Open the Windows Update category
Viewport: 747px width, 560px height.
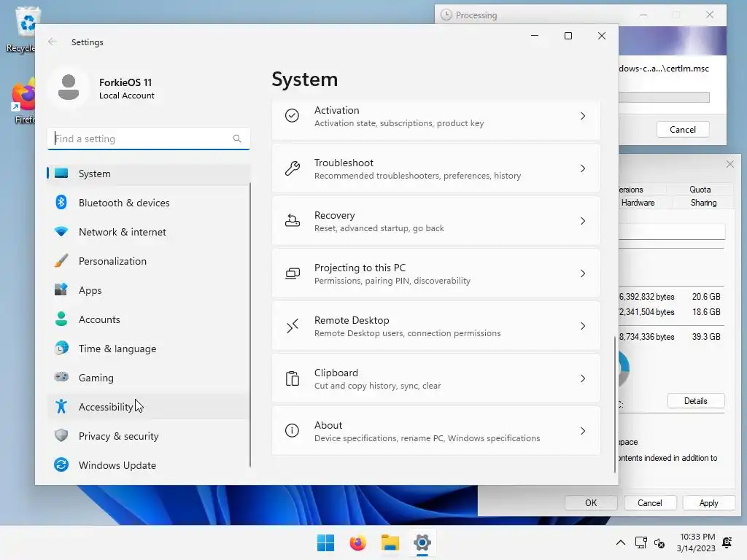(x=149, y=465)
